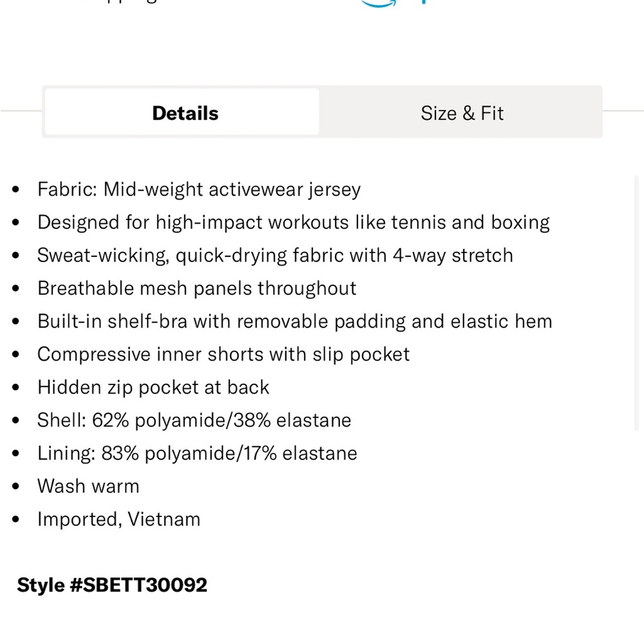Click the Imported, Vietnam origin line

pos(118,519)
